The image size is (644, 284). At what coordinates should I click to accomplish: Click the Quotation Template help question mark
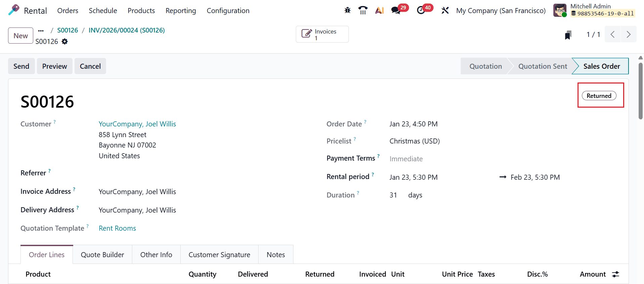coord(88,226)
